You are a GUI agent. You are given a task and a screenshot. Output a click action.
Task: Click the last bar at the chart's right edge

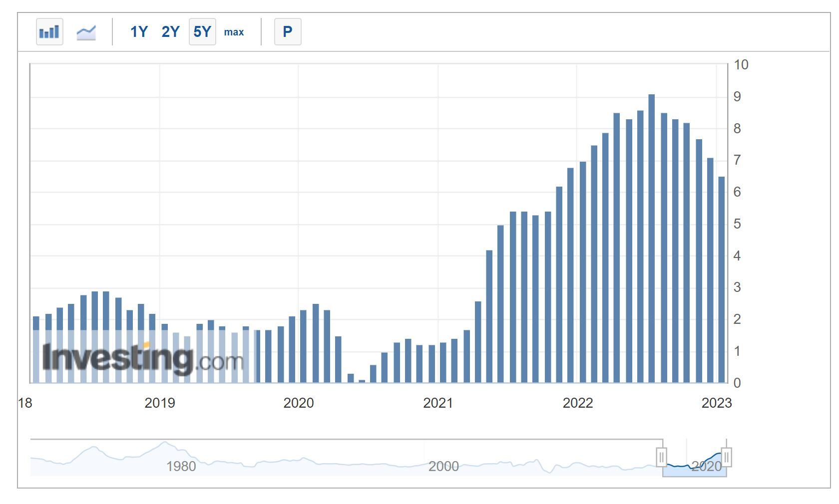click(722, 279)
